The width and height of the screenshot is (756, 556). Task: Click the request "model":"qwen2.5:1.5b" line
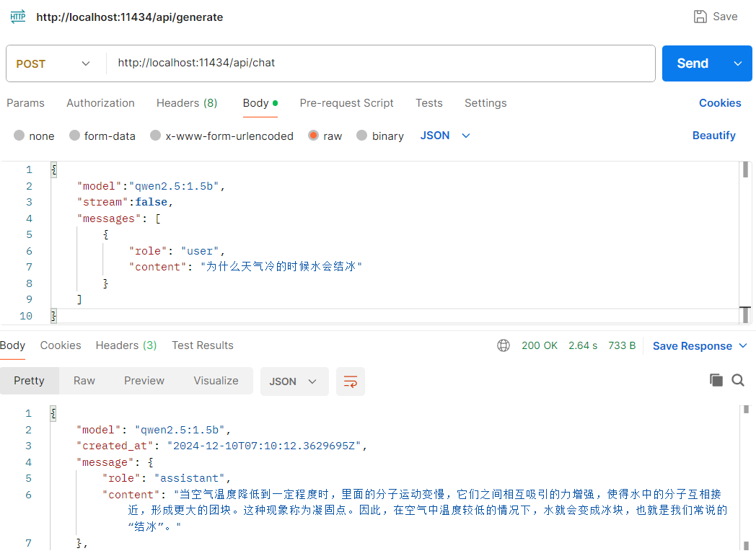(151, 186)
